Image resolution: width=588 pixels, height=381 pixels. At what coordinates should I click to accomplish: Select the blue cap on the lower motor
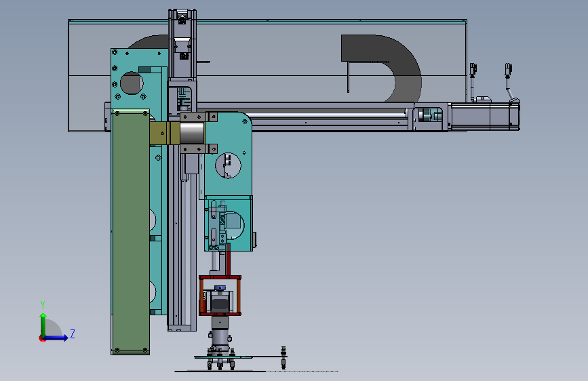point(220,288)
